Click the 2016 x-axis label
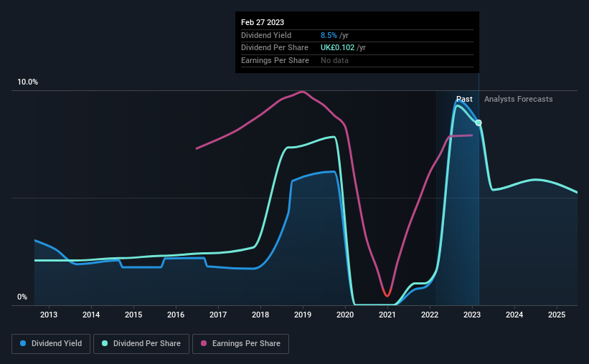 176,315
